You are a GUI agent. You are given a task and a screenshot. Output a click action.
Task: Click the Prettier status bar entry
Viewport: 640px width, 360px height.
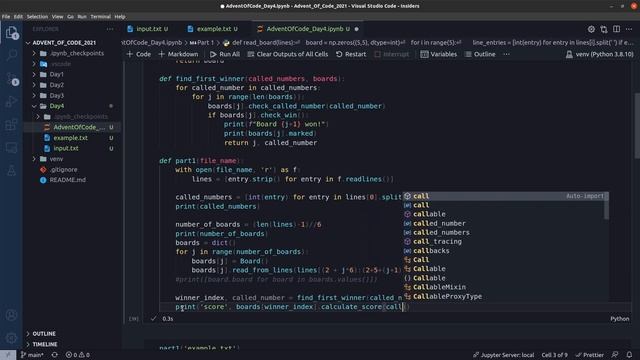(589, 355)
